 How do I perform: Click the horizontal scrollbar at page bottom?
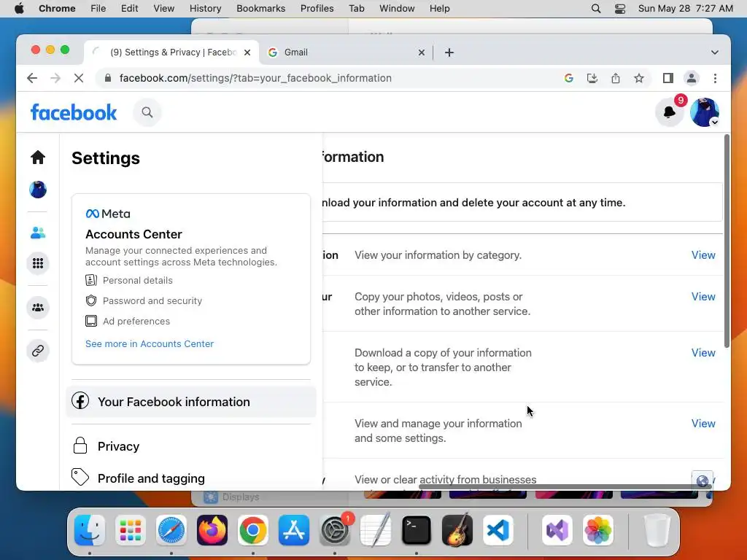565,486
